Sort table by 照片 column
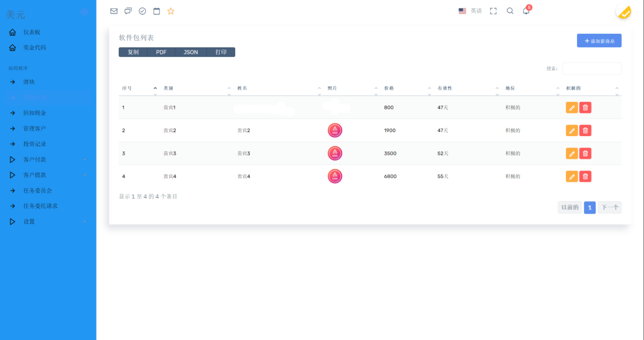Viewport: 644px width, 340px height. (x=353, y=88)
